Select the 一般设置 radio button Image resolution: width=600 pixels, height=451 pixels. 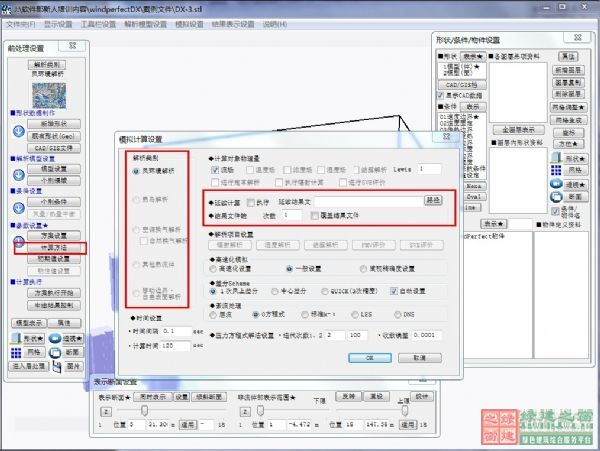289,268
